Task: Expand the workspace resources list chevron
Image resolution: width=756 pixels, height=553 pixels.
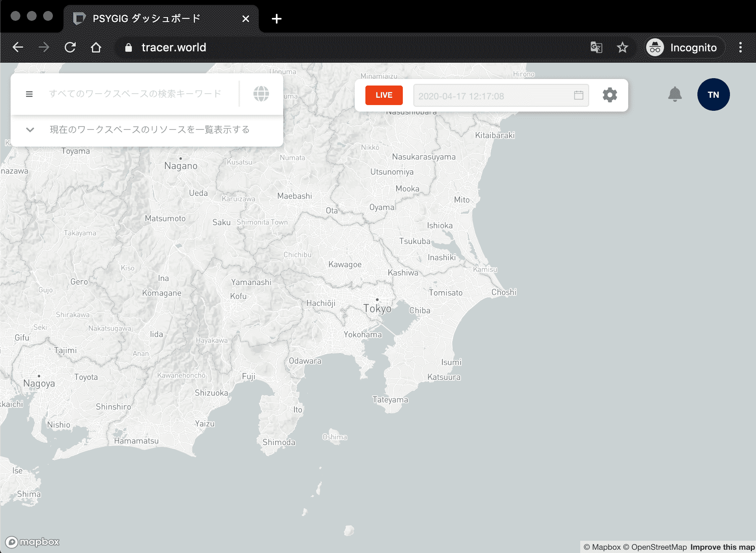Action: tap(30, 130)
